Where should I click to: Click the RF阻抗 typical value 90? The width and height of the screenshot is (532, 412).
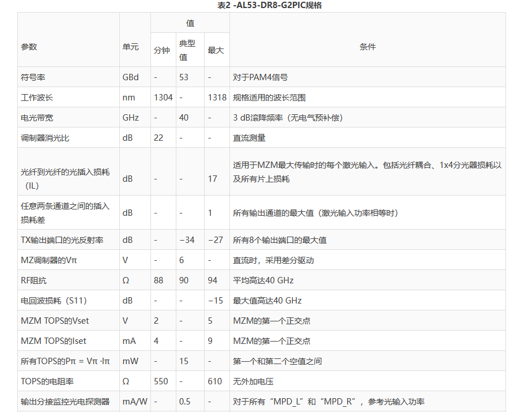[x=184, y=280]
